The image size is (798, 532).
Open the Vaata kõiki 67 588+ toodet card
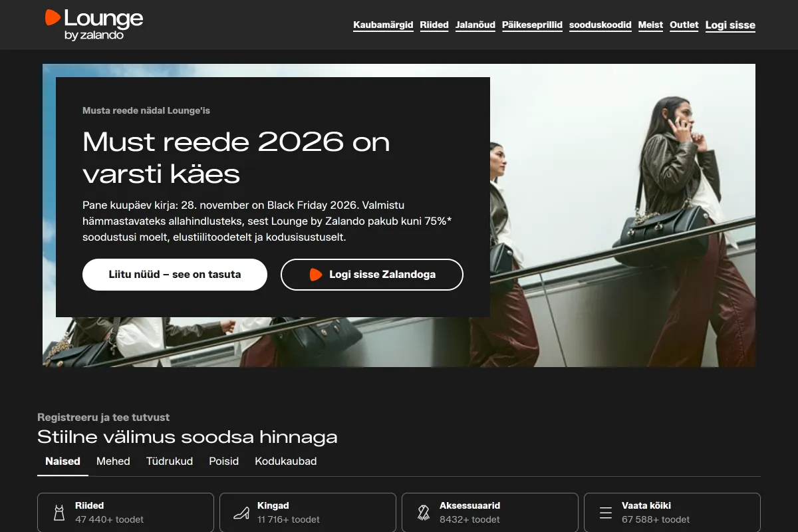[x=672, y=513]
